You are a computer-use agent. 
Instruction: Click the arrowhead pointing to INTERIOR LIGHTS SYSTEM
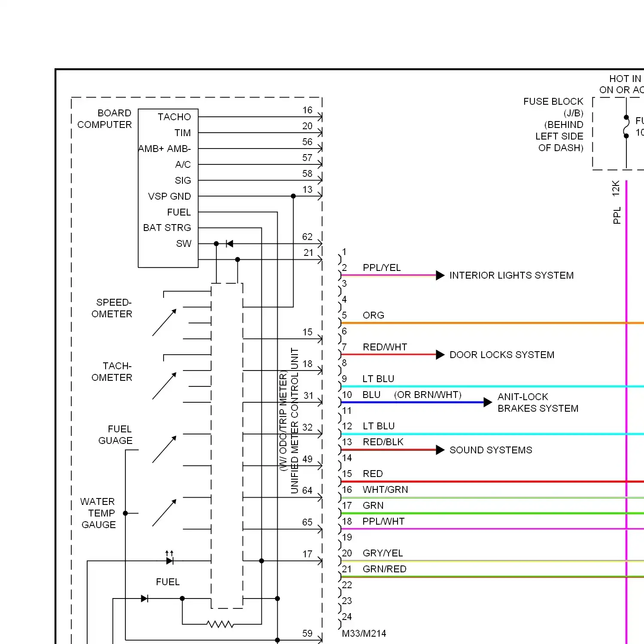[x=440, y=275]
